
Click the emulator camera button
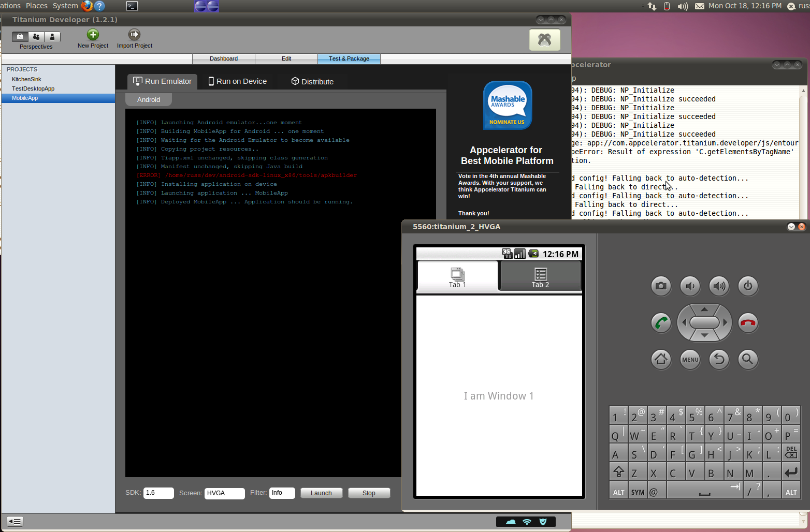click(661, 286)
